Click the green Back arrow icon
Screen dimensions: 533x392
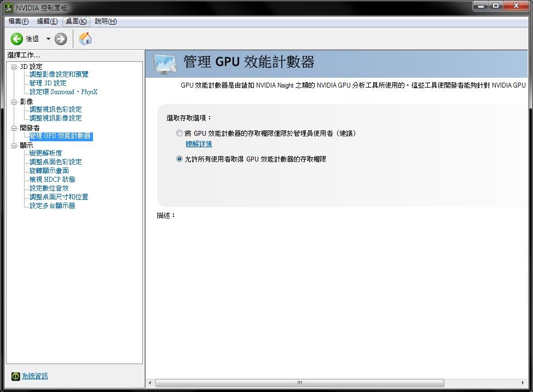(x=17, y=39)
